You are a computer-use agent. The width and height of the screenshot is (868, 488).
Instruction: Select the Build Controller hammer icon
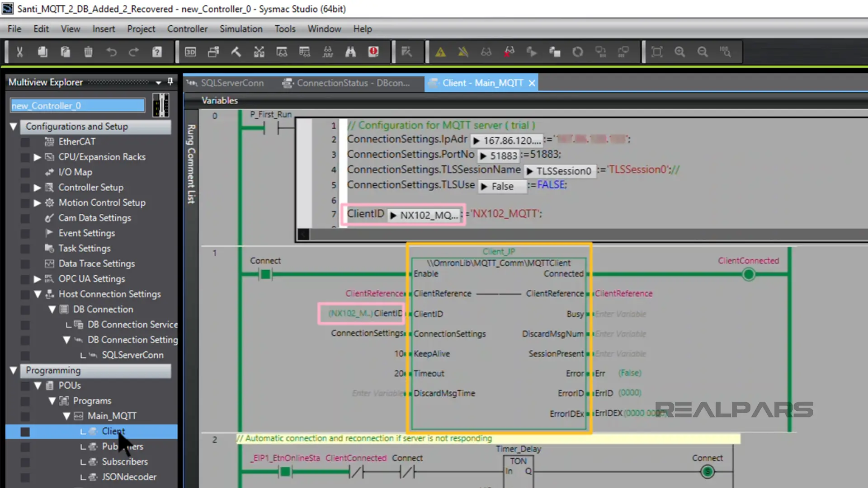click(x=236, y=52)
